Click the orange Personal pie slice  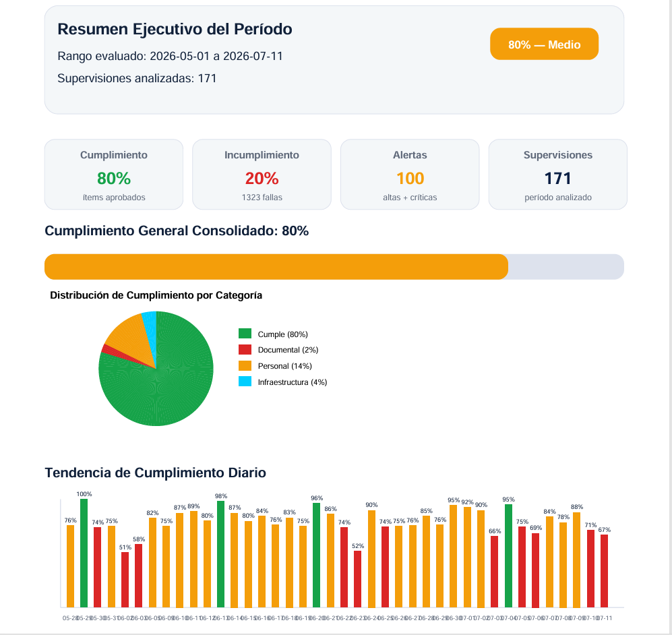[129, 338]
